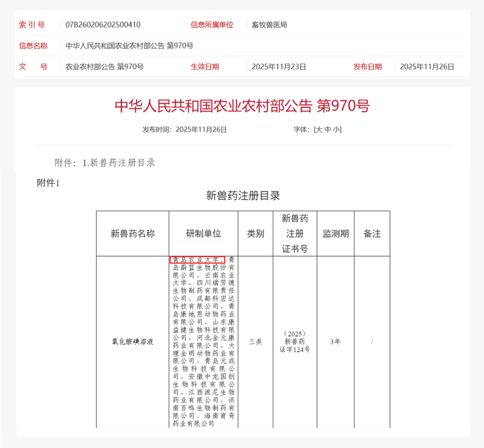
Task: Click the 大 font size option
Action: click(319, 129)
